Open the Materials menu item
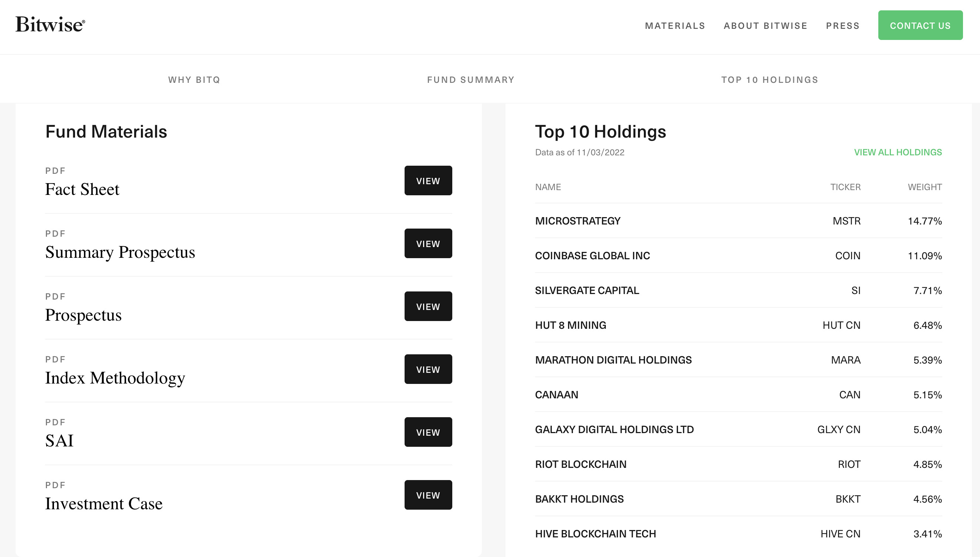Viewport: 980px width, 557px height. pyautogui.click(x=675, y=26)
